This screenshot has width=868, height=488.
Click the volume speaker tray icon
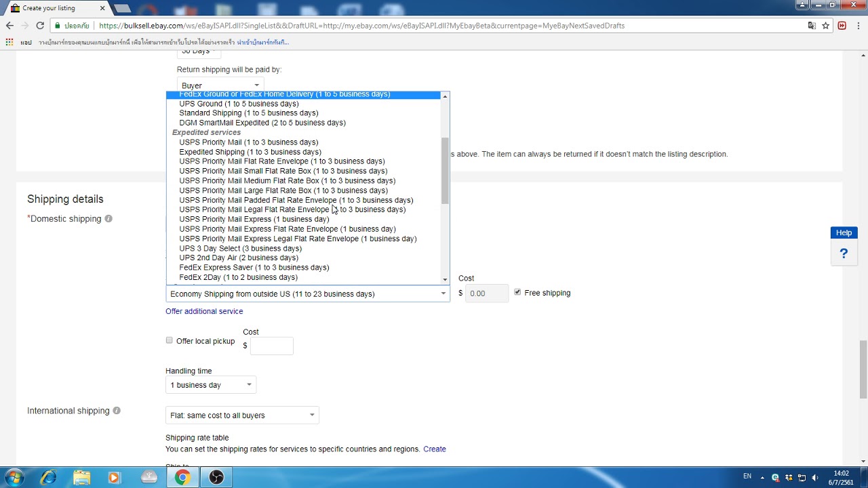(814, 477)
